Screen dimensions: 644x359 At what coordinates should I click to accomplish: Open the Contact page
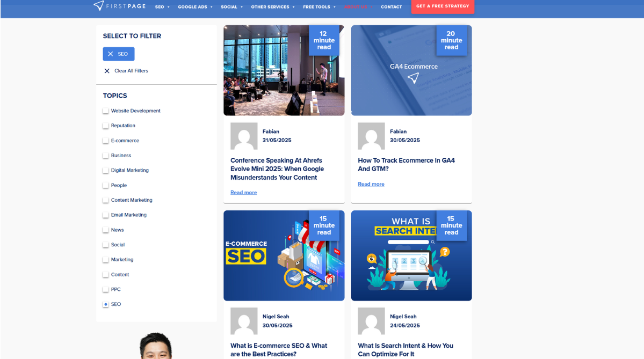391,7
